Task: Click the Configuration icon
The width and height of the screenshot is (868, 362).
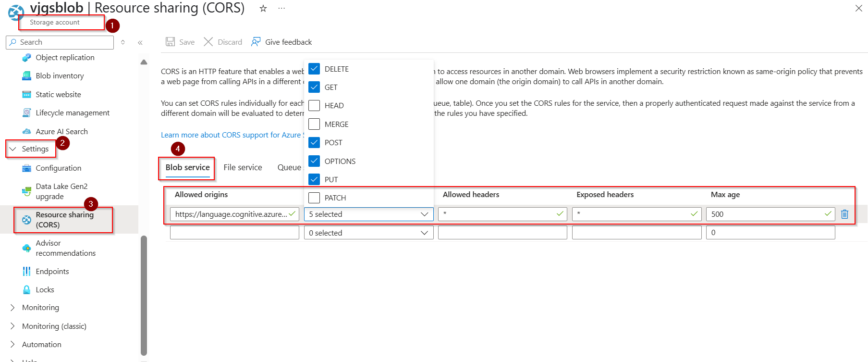Action: click(27, 168)
